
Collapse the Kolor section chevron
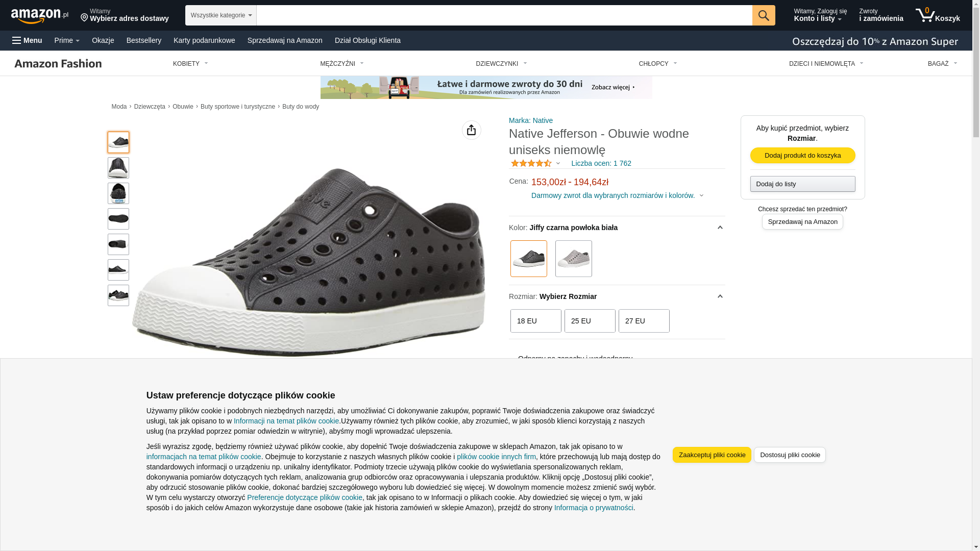[x=720, y=228]
